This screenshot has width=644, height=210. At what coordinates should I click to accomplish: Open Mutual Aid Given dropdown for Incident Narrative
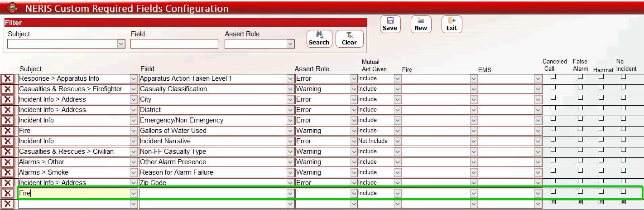click(x=397, y=141)
